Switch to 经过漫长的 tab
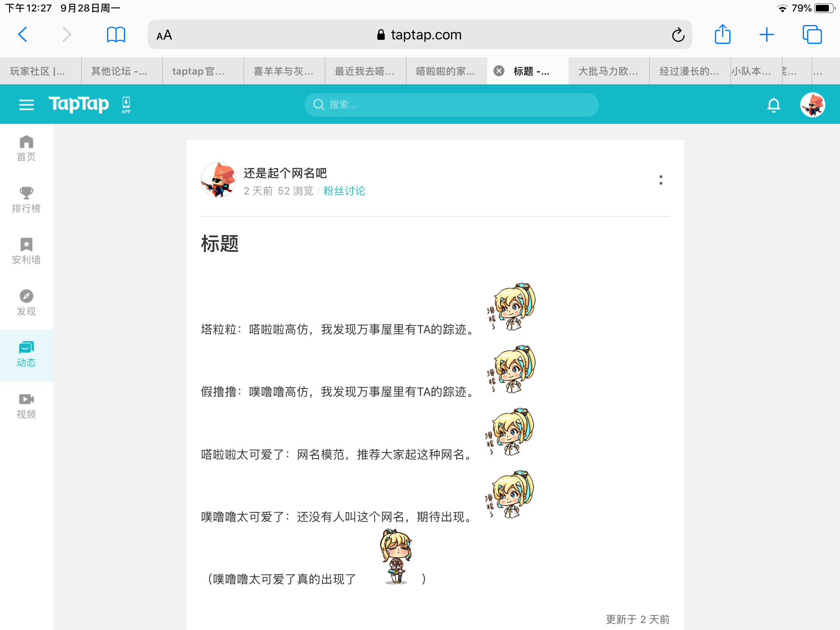The width and height of the screenshot is (840, 630). [x=690, y=71]
